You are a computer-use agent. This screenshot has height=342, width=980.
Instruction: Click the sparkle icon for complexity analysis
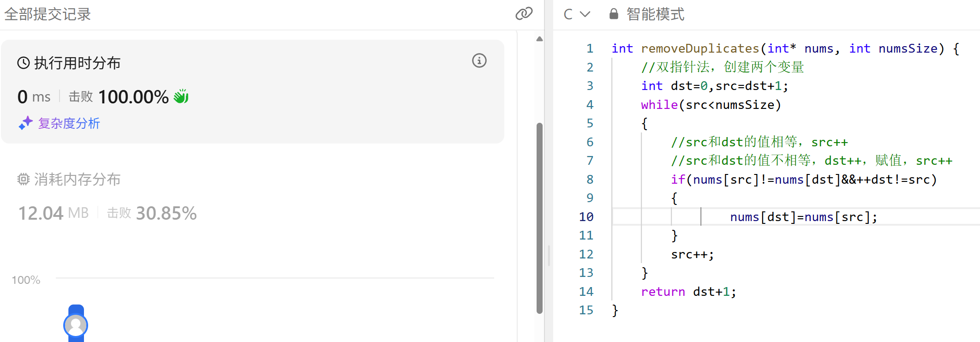point(25,123)
